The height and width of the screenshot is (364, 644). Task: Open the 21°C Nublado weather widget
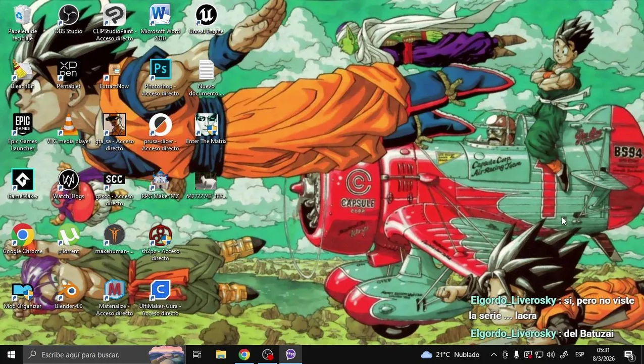click(450, 354)
